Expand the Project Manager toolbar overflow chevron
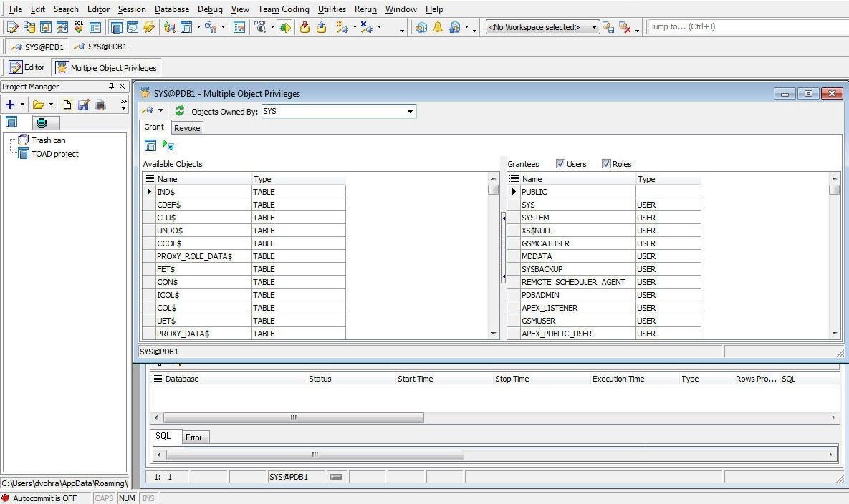The width and height of the screenshot is (849, 504). click(123, 105)
